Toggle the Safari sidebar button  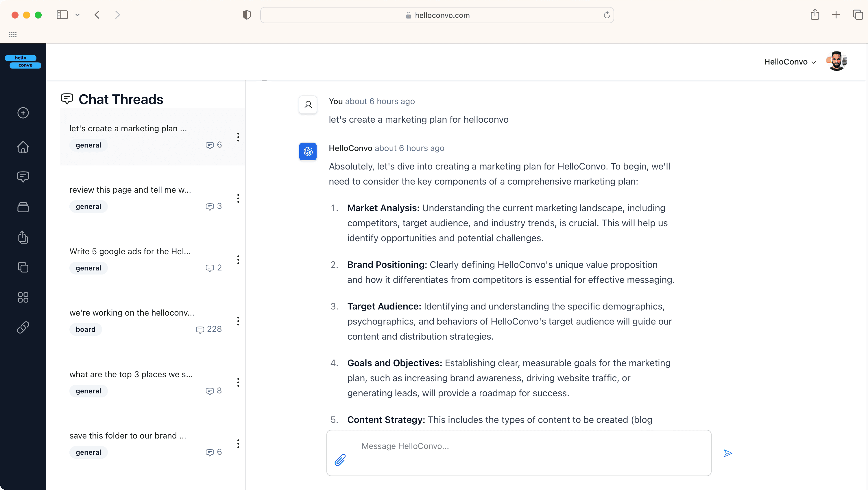[x=62, y=15]
